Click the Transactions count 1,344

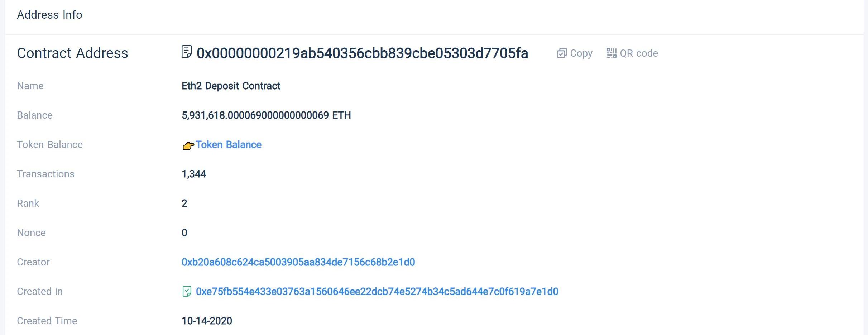click(x=194, y=174)
